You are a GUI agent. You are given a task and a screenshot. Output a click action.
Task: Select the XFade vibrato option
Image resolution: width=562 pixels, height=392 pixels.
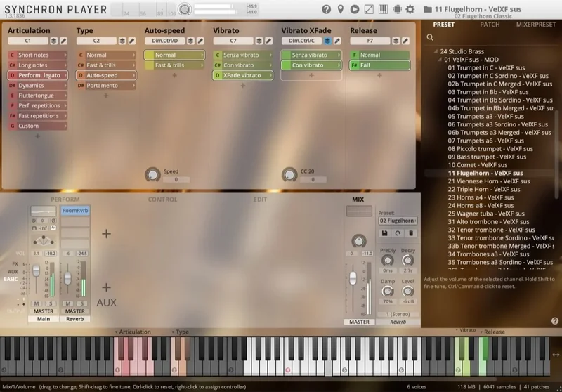pyautogui.click(x=242, y=75)
